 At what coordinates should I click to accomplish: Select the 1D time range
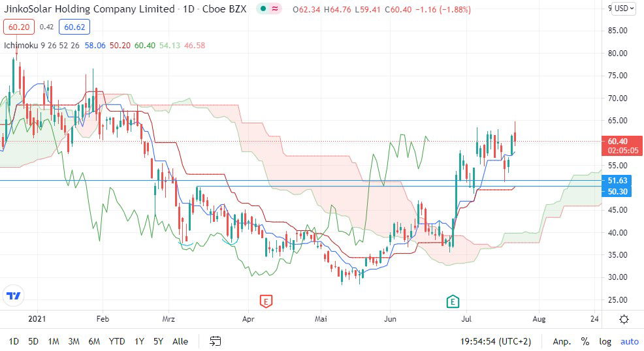pos(14,341)
